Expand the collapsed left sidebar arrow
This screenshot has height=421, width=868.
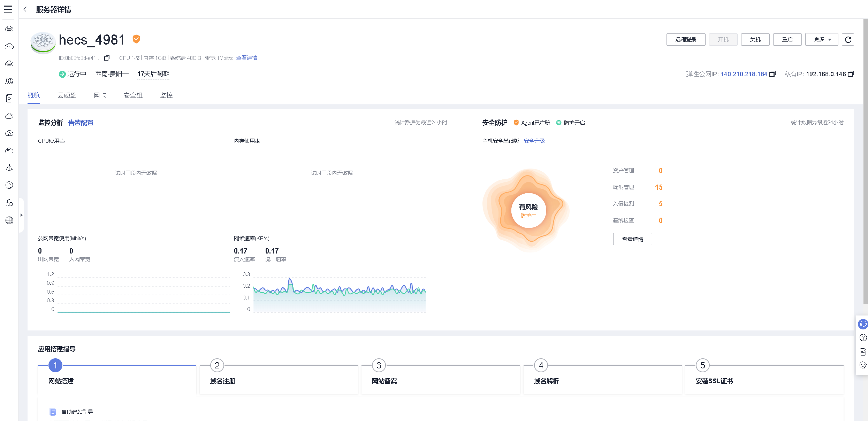(x=21, y=215)
